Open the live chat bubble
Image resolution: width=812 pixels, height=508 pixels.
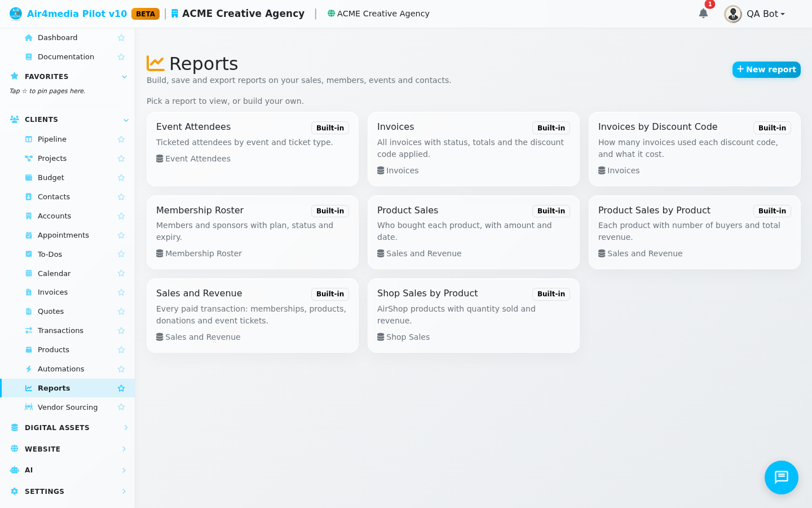tap(782, 478)
